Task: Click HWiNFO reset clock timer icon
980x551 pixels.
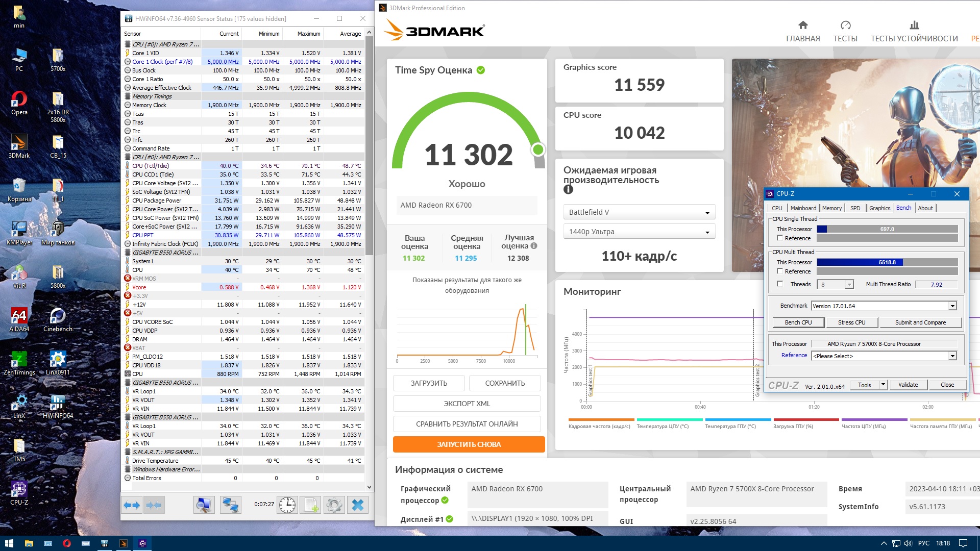Action: click(x=287, y=505)
